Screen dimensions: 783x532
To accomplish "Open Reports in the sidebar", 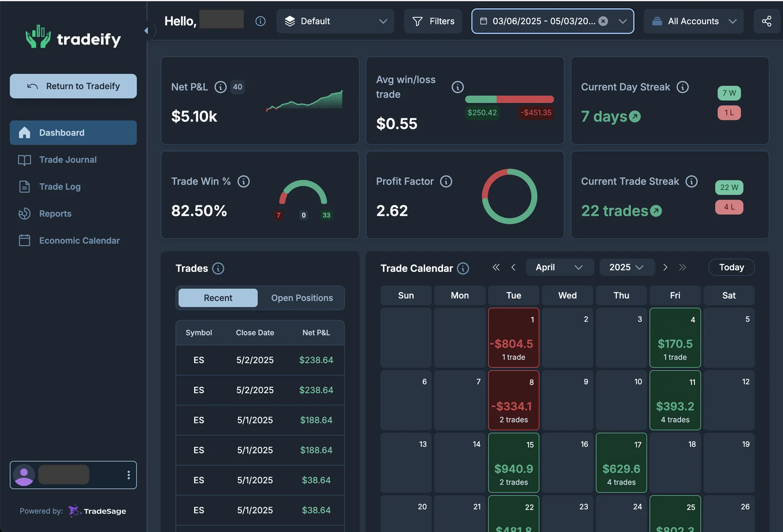I will click(73, 214).
